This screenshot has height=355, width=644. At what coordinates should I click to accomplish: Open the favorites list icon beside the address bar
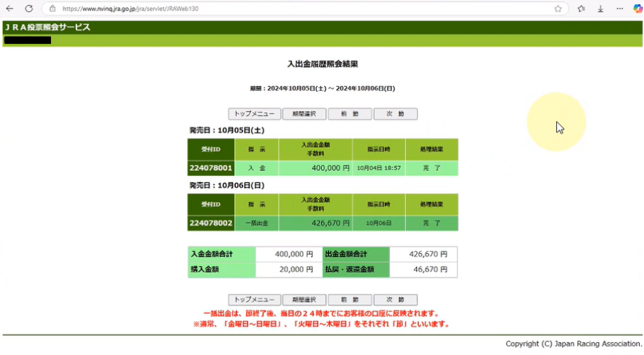[x=581, y=8]
